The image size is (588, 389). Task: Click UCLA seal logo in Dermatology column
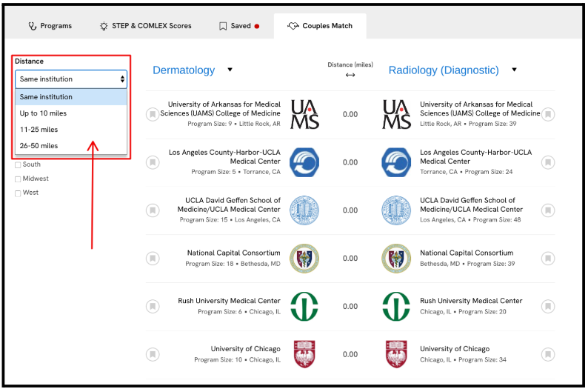pos(304,210)
